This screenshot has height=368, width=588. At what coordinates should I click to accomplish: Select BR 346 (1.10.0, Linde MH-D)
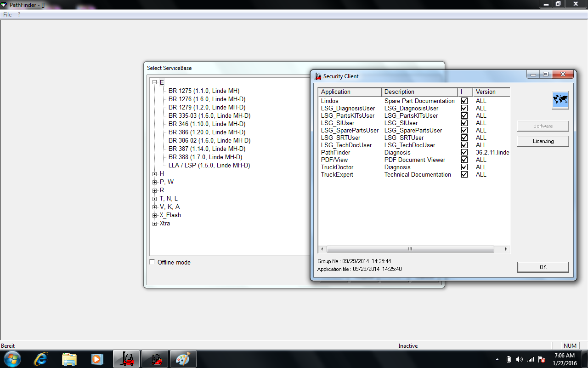(207, 124)
